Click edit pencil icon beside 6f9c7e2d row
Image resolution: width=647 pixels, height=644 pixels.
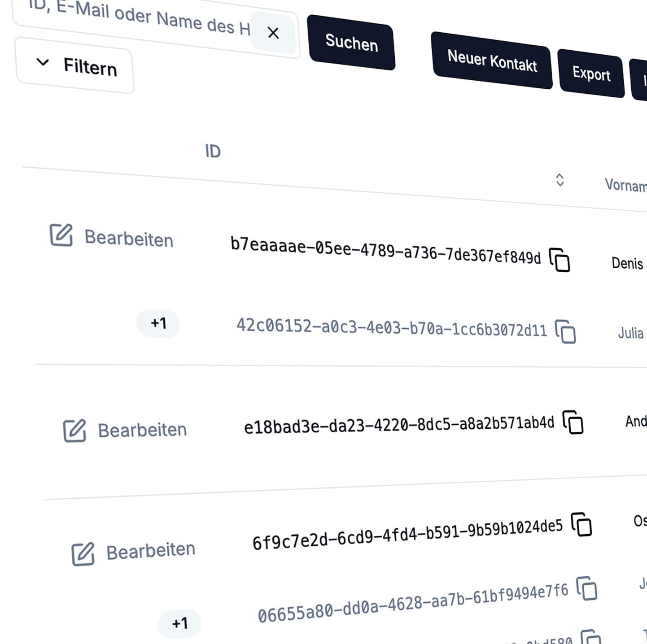[83, 554]
